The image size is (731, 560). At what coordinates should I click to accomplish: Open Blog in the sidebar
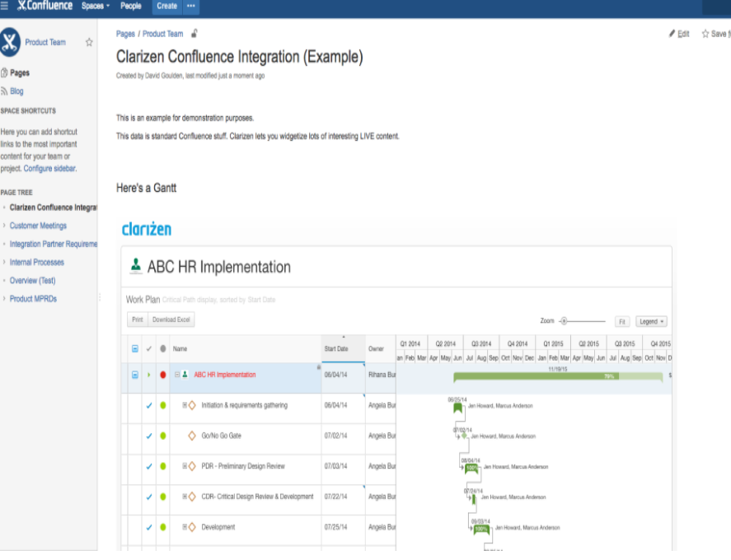16,91
